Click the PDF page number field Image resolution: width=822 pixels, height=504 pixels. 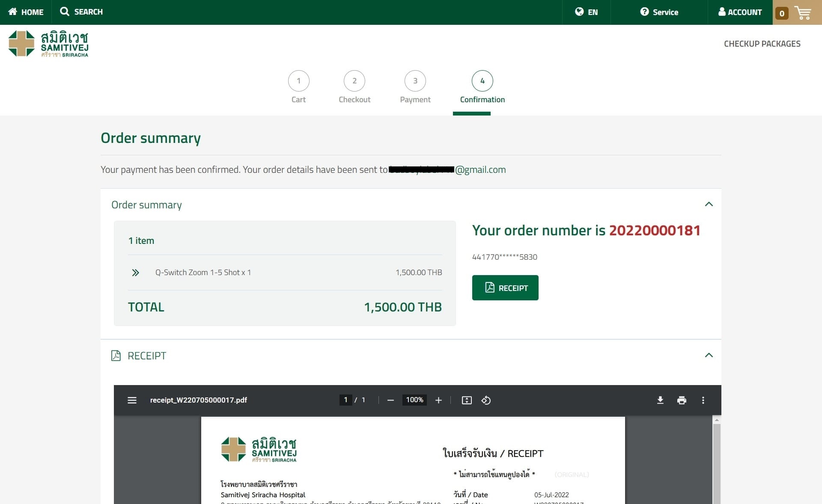click(345, 400)
